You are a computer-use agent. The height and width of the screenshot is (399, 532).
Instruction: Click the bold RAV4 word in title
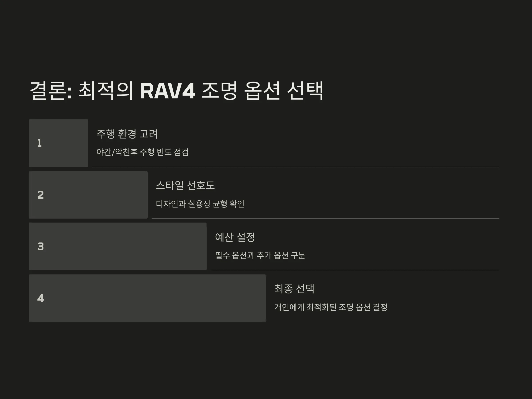(167, 91)
